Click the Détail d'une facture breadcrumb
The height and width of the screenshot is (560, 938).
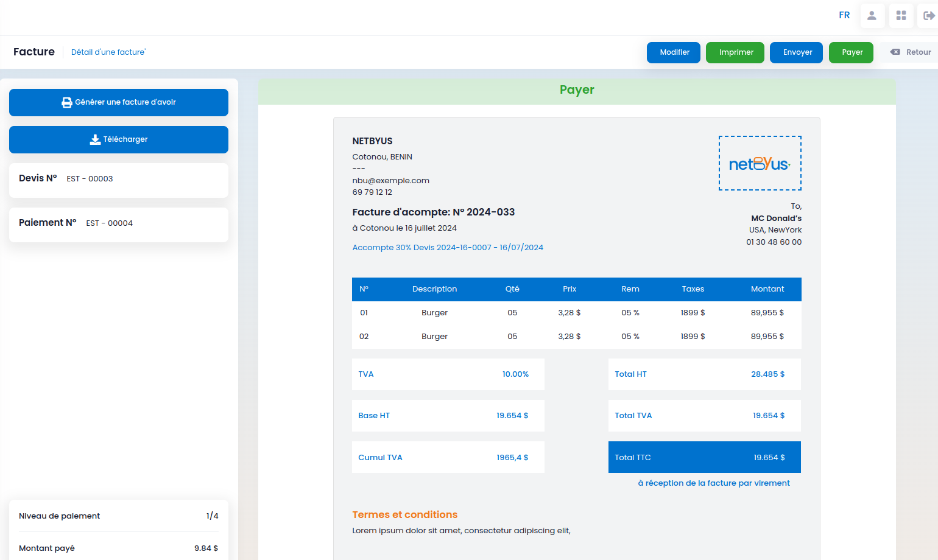click(108, 52)
